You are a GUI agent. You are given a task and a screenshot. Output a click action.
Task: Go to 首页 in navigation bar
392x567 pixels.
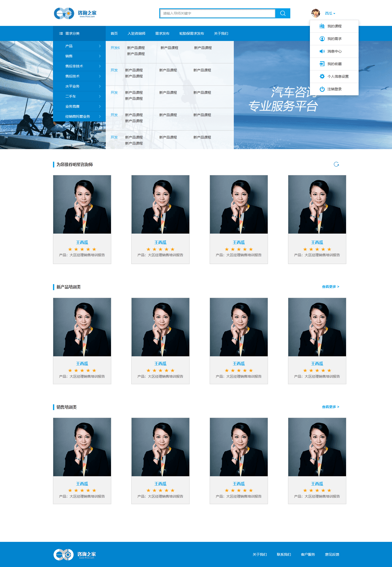pyautogui.click(x=114, y=33)
